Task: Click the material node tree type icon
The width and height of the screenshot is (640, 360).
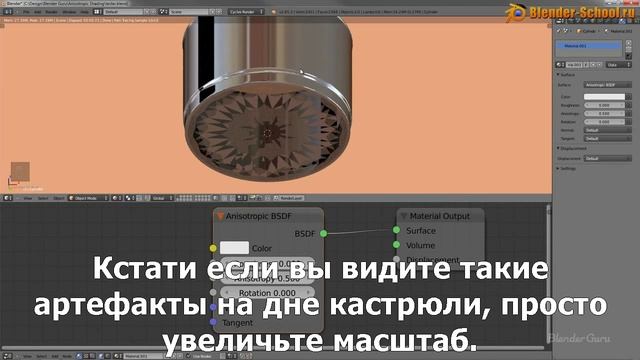Action: (78, 356)
